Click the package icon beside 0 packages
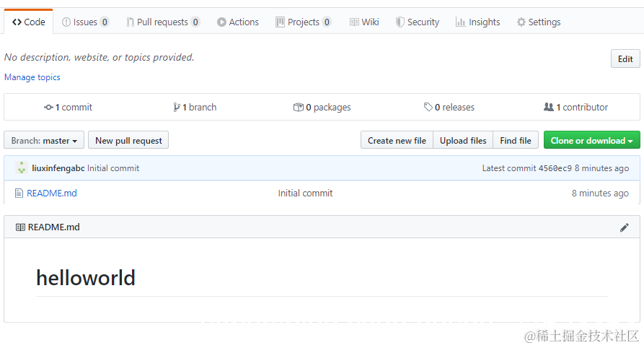Screen dimensions: 644x348 click(298, 108)
